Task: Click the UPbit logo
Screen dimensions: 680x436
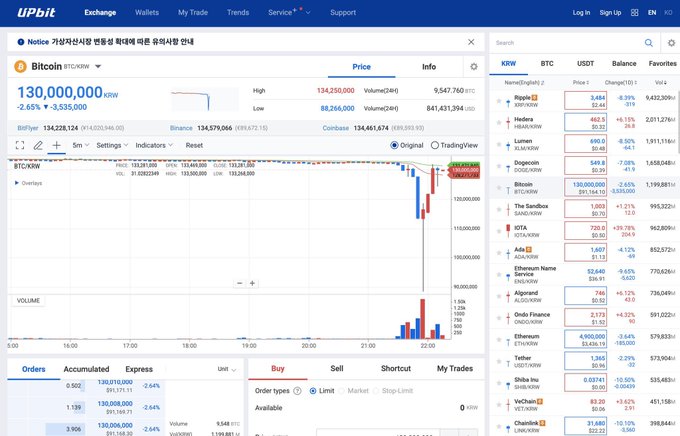Action: [x=36, y=13]
